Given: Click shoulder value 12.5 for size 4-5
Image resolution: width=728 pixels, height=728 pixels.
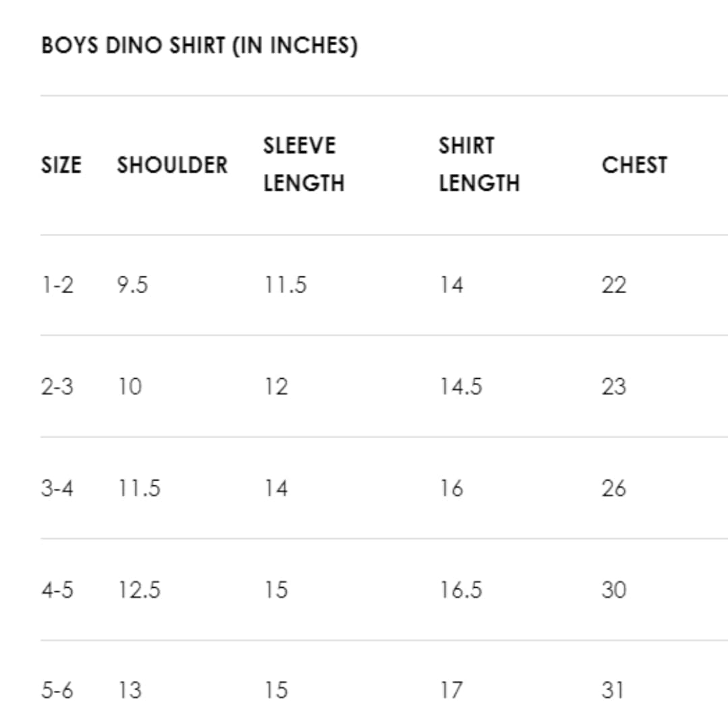Looking at the screenshot, I should point(139,590).
